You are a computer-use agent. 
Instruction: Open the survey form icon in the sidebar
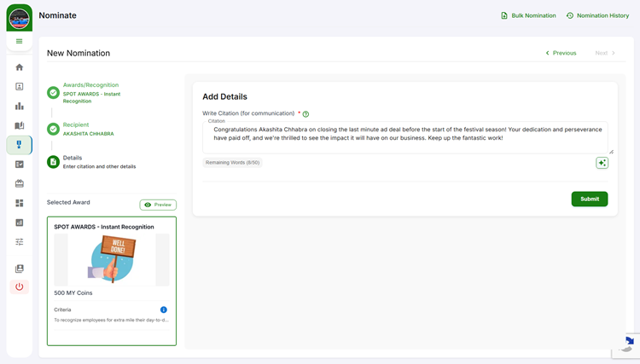point(19,165)
